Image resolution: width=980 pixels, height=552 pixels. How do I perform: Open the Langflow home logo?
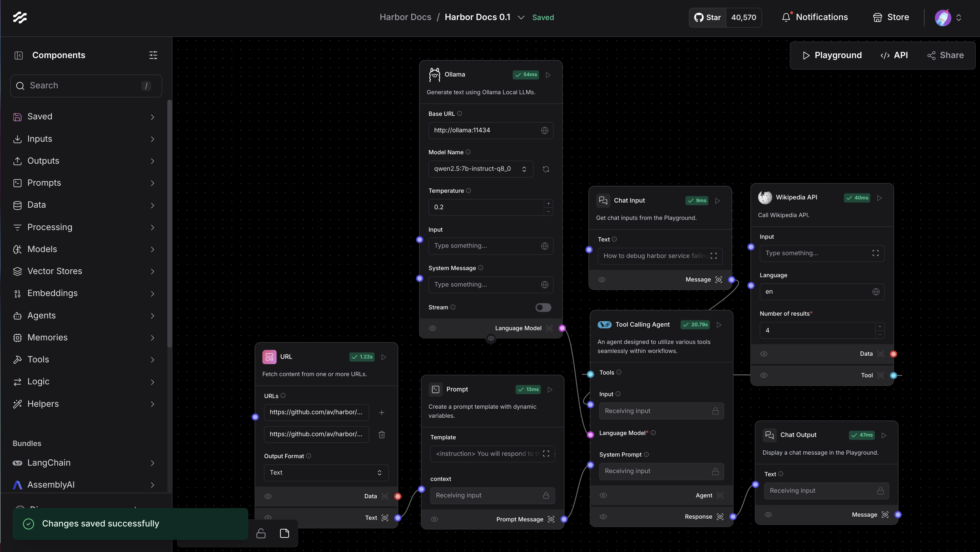(20, 17)
